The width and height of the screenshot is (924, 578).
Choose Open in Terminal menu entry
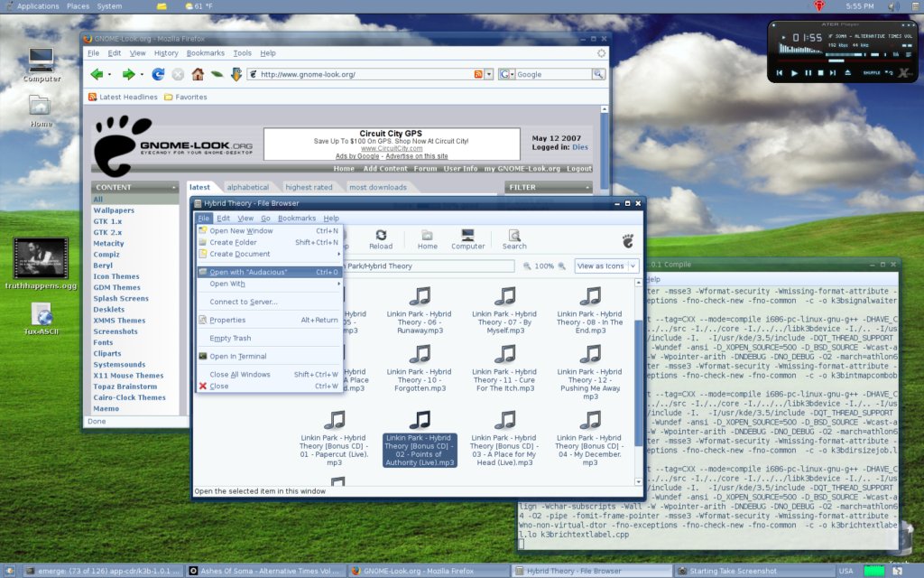click(269, 356)
